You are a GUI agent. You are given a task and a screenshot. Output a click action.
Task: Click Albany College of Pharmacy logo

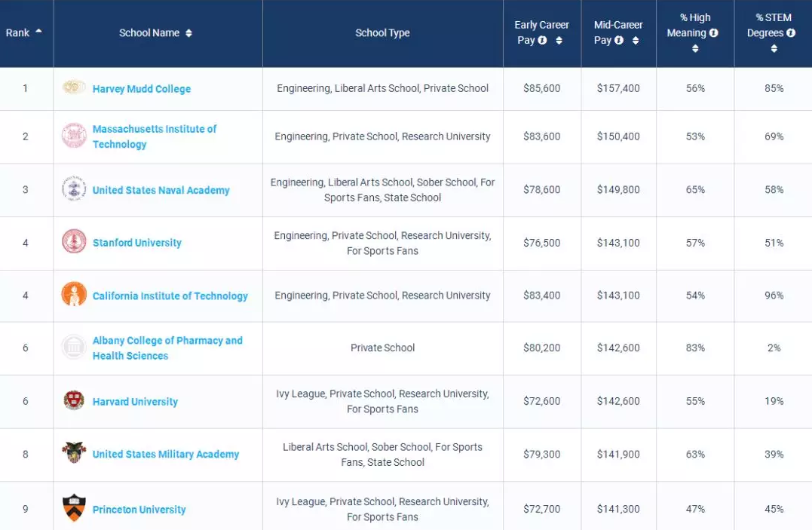point(74,347)
